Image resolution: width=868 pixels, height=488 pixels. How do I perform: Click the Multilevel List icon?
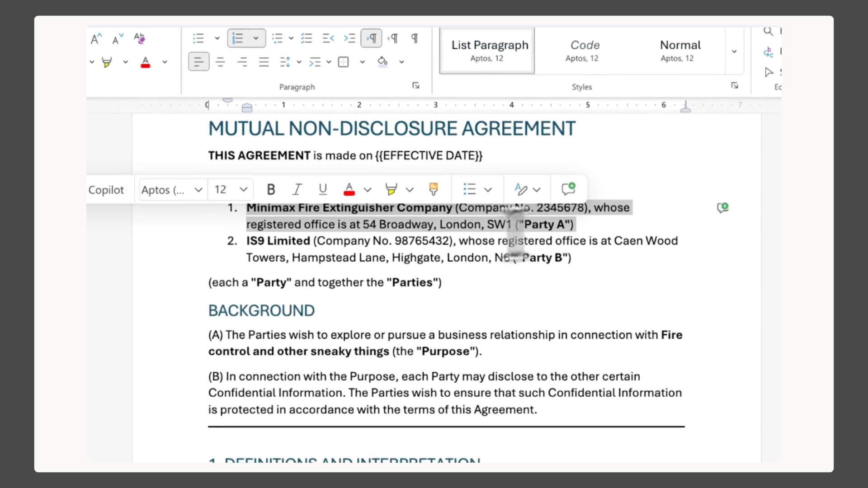coord(277,38)
